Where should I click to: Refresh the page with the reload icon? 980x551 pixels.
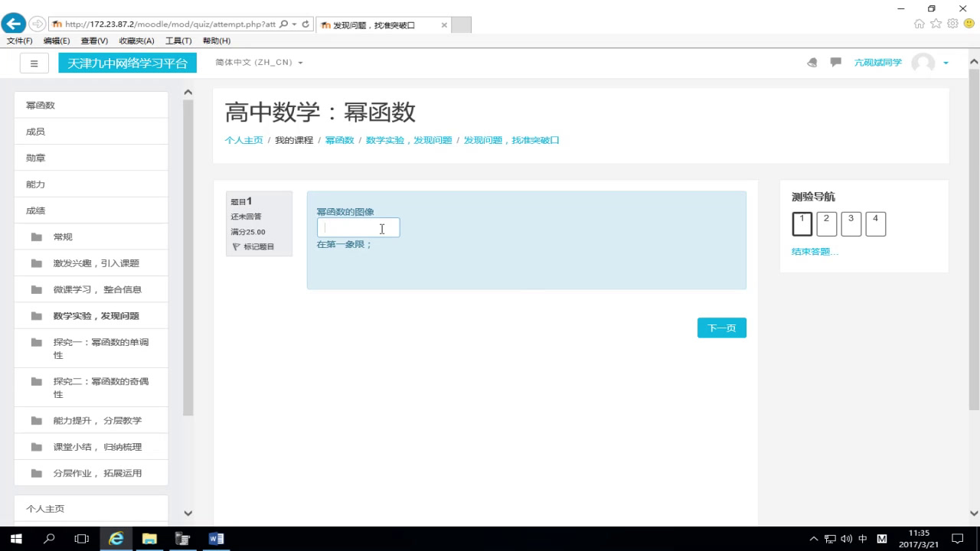[305, 24]
